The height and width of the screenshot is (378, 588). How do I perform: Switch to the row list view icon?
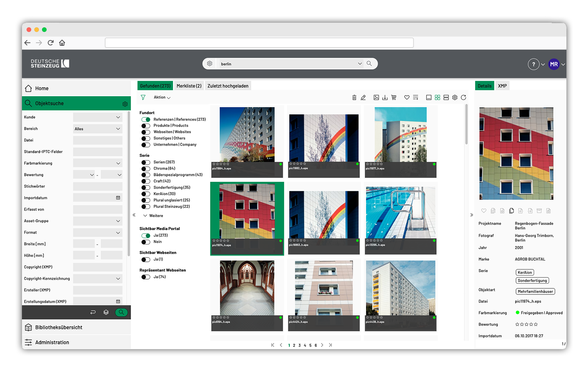(x=446, y=97)
